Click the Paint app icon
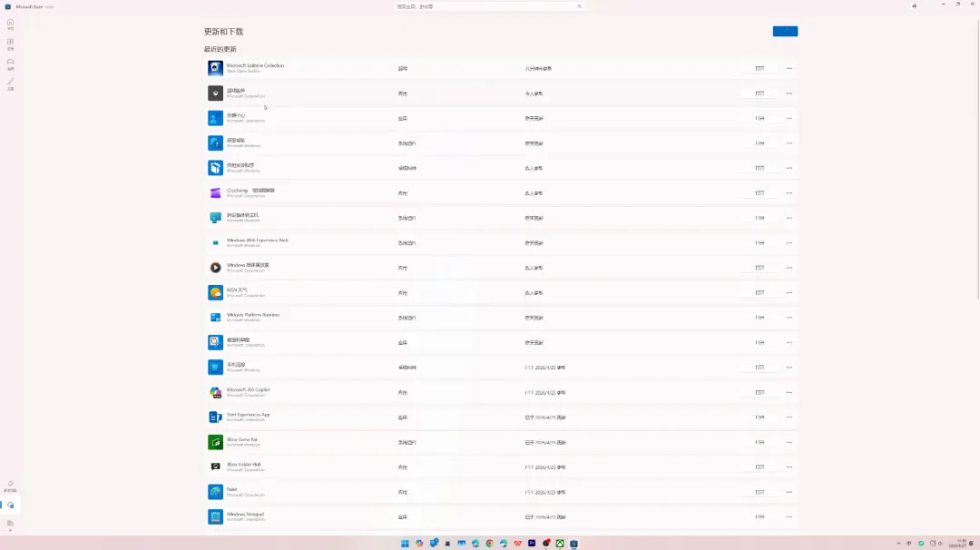This screenshot has height=550, width=980. click(215, 492)
